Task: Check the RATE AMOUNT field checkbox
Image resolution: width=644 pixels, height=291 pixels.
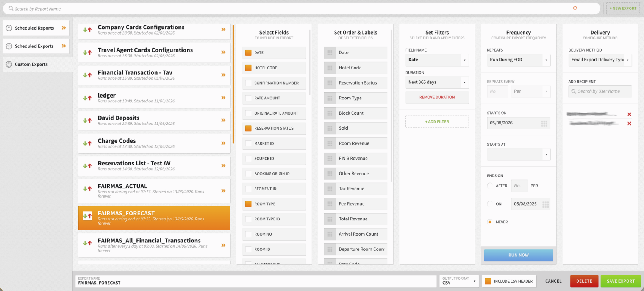Action: (249, 98)
